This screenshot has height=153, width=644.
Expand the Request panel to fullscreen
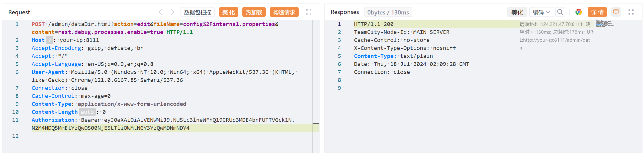pos(308,12)
